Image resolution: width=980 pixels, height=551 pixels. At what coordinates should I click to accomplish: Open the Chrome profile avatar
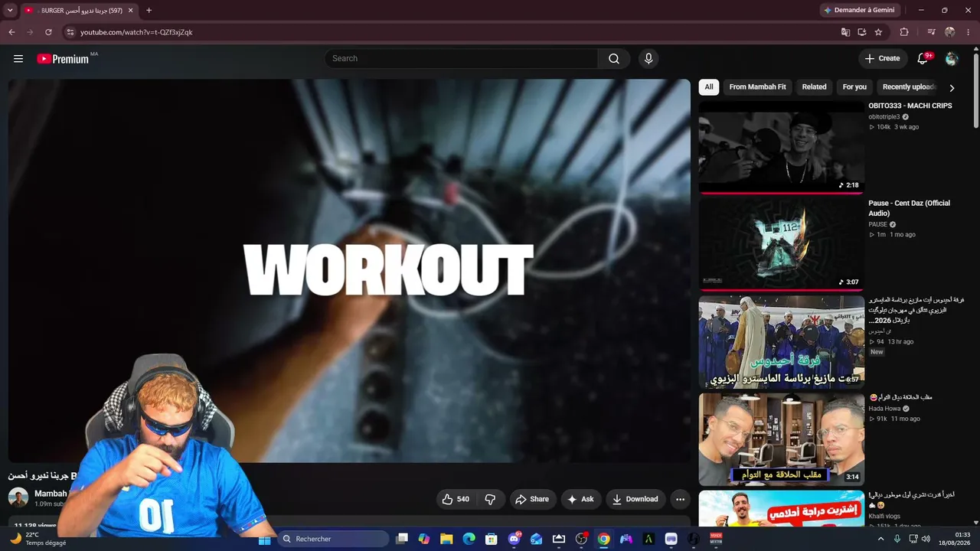point(950,32)
